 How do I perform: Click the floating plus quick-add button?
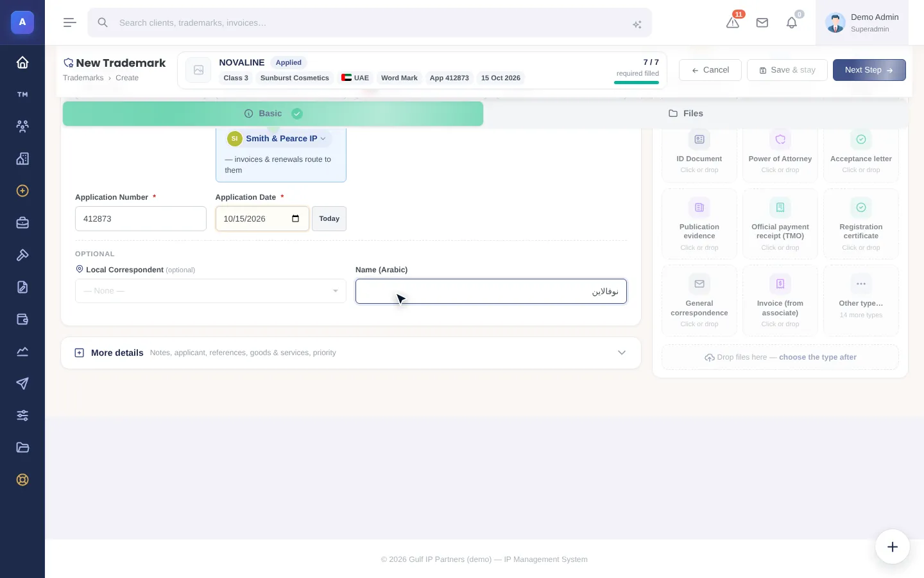click(x=893, y=547)
